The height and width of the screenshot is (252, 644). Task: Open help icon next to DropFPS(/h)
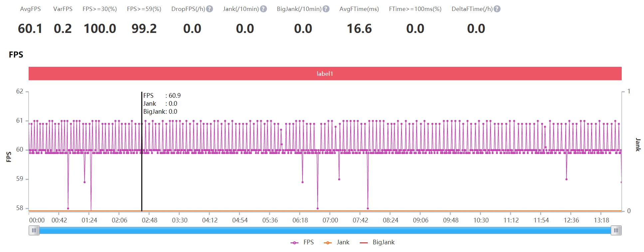point(209,9)
